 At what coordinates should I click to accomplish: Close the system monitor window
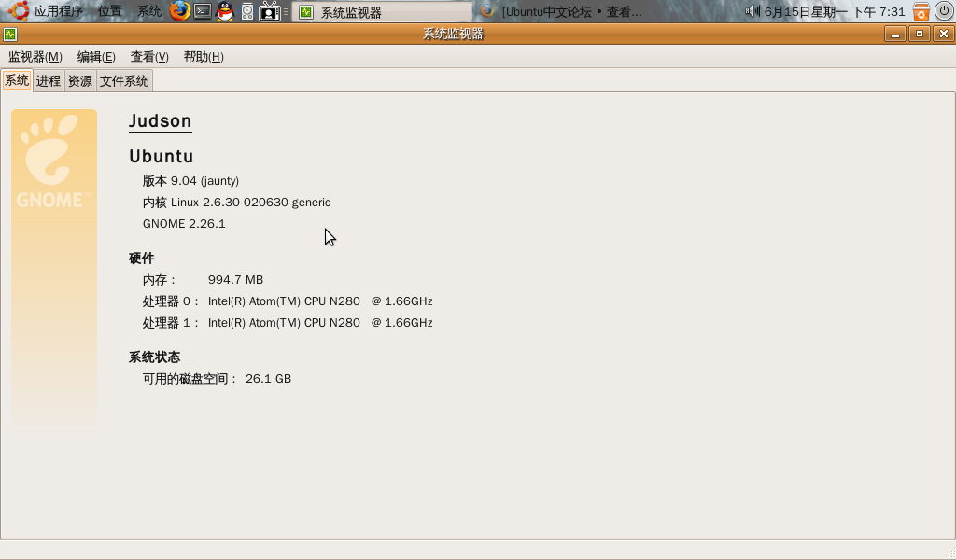click(943, 35)
